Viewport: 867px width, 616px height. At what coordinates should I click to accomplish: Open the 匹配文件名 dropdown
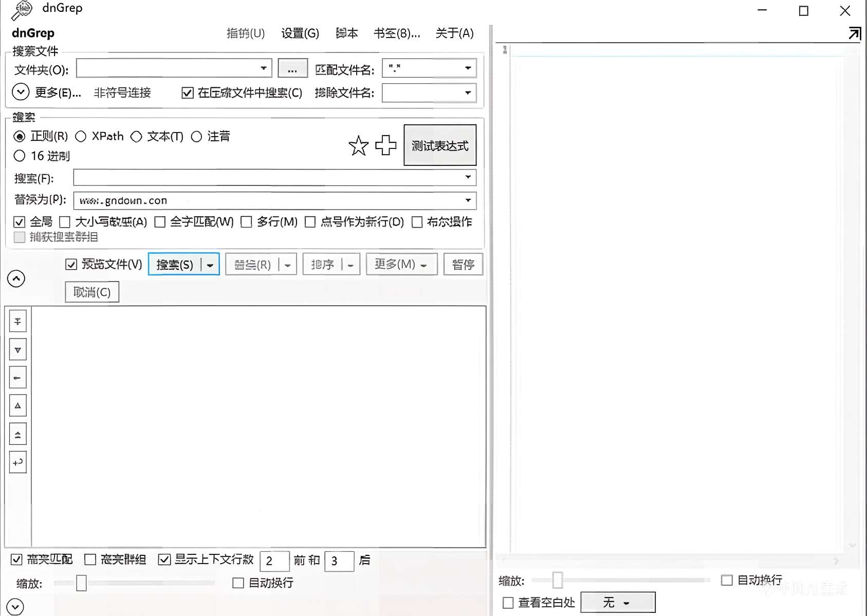pos(467,67)
